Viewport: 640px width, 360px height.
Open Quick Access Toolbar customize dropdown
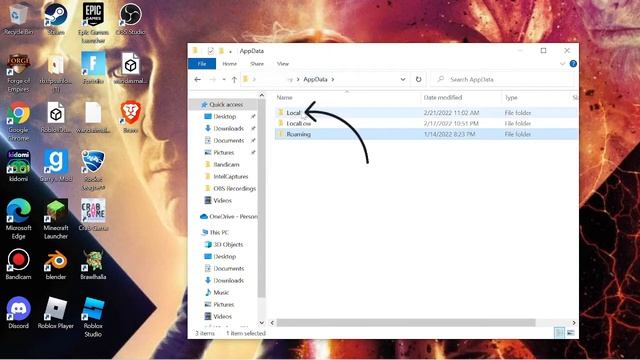[231, 51]
